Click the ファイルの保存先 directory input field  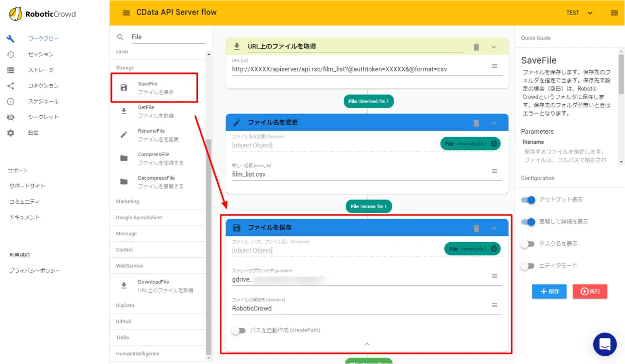point(359,308)
